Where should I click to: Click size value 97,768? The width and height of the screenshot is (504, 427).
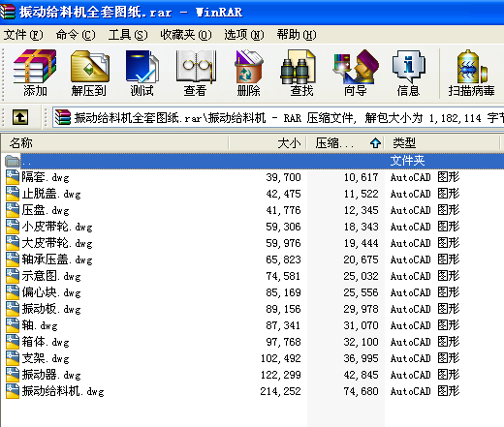283,342
